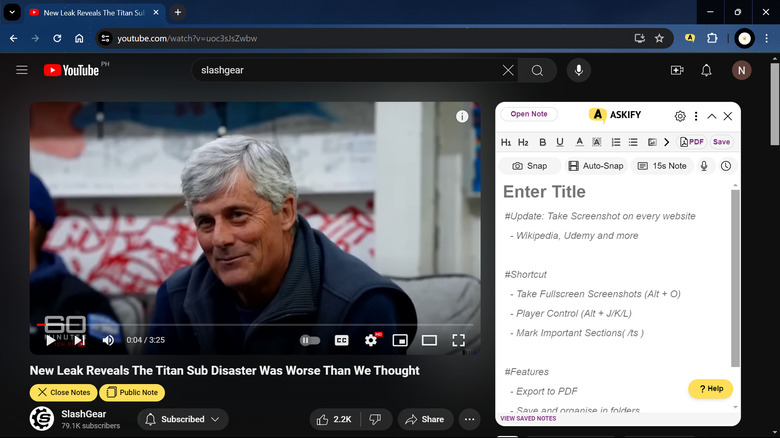Expand the Subscribed dropdown
The height and width of the screenshot is (438, 780).
pos(183,419)
